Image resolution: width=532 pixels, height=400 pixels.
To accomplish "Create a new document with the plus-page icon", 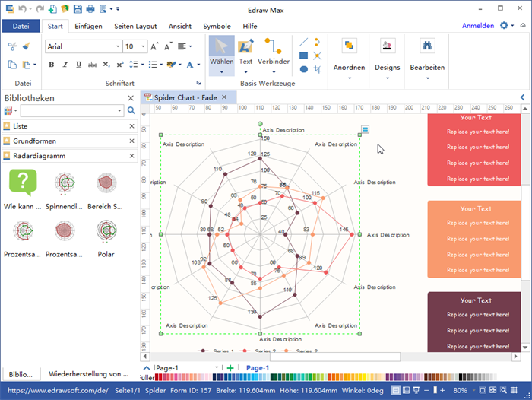I will coord(52,9).
